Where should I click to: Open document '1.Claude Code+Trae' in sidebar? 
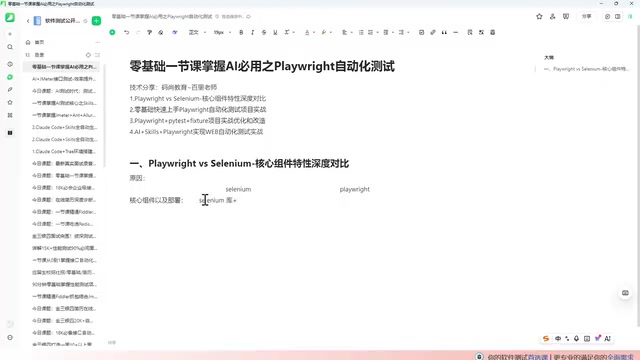[64, 151]
